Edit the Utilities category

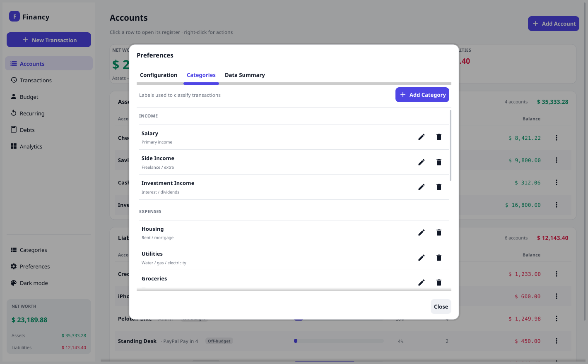click(x=422, y=258)
